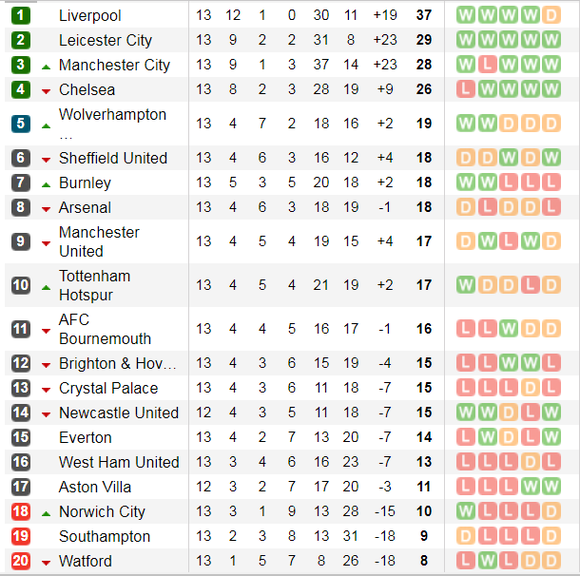Click the red down arrow beside Chelsea
This screenshot has width=580, height=576.
[46, 91]
